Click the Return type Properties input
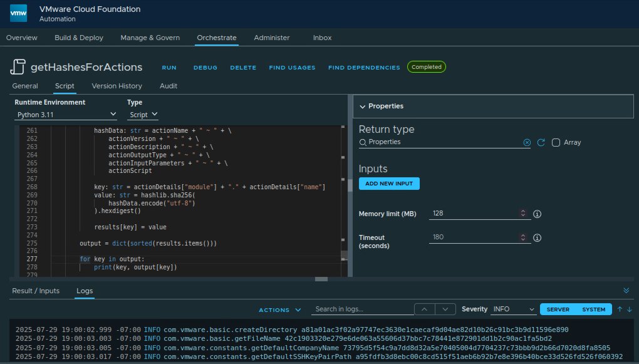 pyautogui.click(x=444, y=142)
